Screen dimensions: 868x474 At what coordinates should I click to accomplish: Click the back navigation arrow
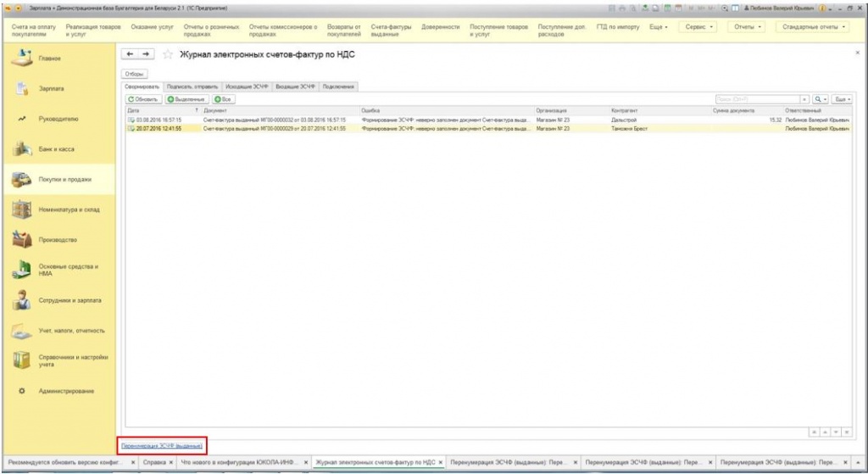pos(129,54)
